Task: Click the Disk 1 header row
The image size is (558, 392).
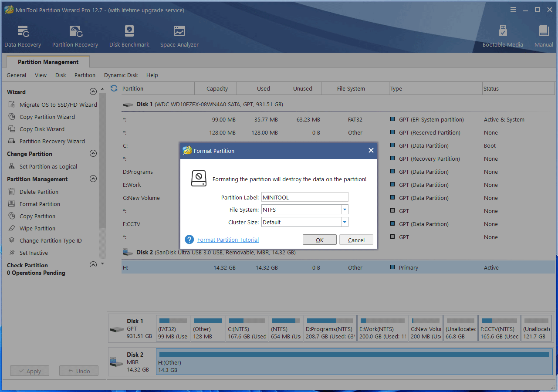Action: click(338, 105)
